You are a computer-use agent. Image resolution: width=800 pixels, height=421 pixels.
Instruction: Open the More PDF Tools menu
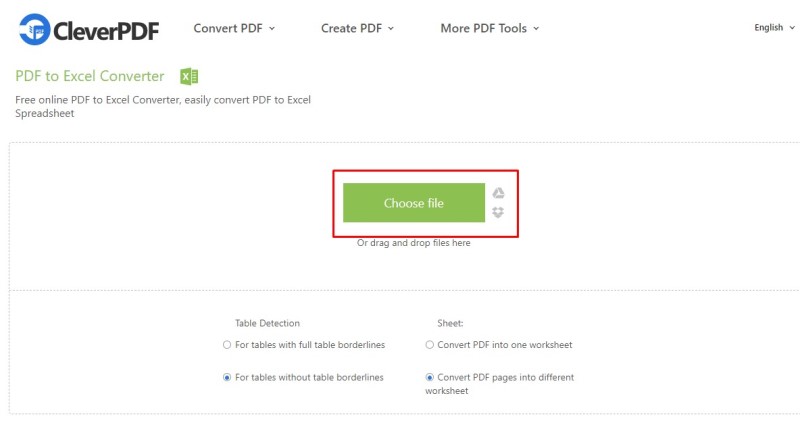484,28
